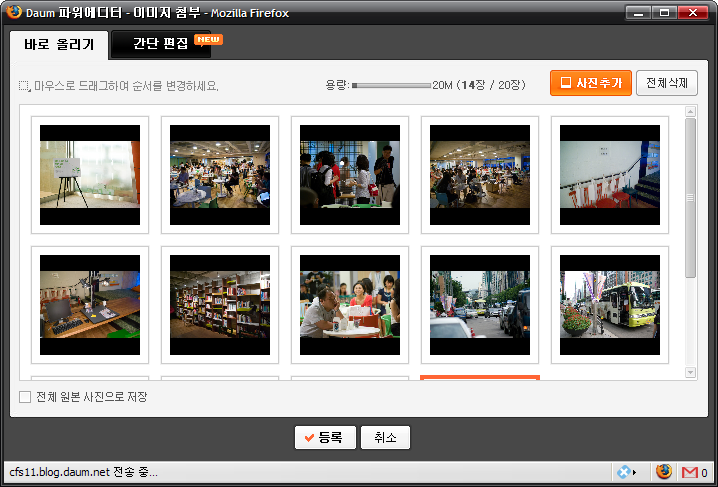Minimize the Firefox window
718x487 pixels.
pyautogui.click(x=638, y=12)
